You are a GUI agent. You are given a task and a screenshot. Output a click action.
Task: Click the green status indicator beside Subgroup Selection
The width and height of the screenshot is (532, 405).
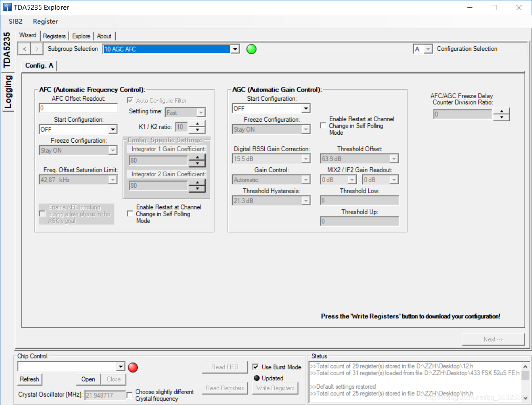(251, 49)
